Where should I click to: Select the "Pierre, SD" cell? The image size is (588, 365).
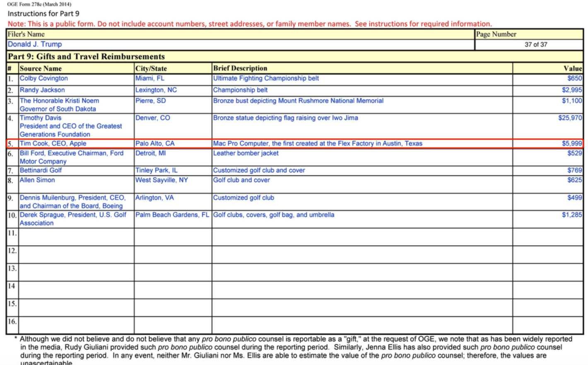[x=151, y=101]
